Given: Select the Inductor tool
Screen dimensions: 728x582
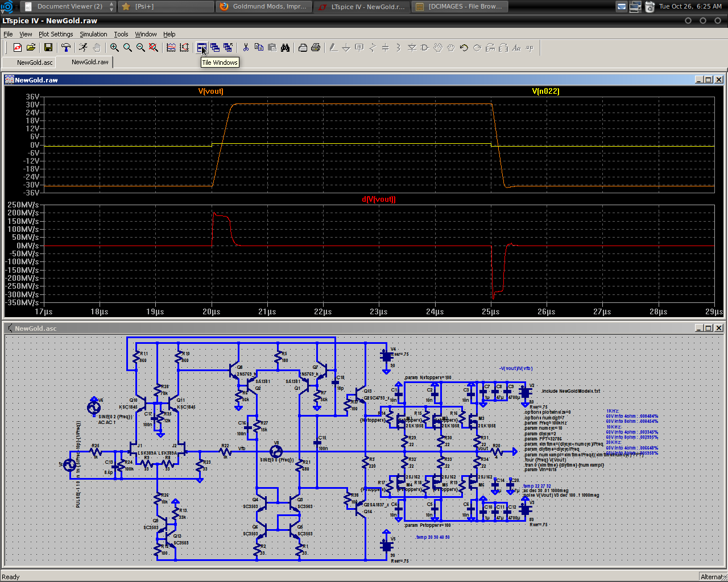Looking at the screenshot, I should tap(398, 48).
